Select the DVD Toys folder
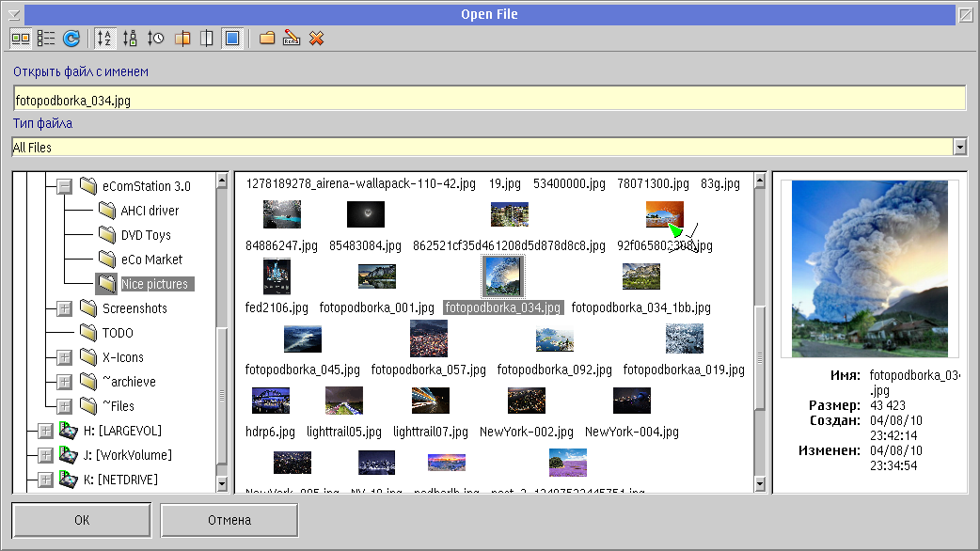The height and width of the screenshot is (551, 980). (x=146, y=235)
